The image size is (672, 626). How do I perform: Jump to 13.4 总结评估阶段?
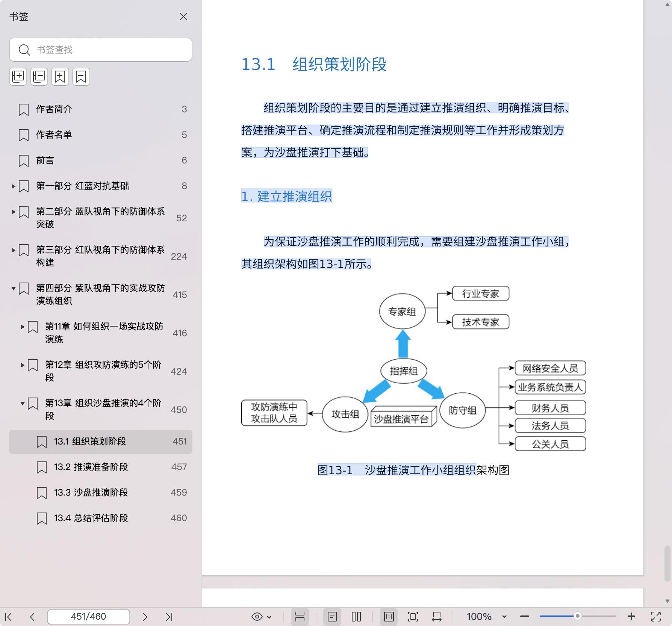(101, 518)
